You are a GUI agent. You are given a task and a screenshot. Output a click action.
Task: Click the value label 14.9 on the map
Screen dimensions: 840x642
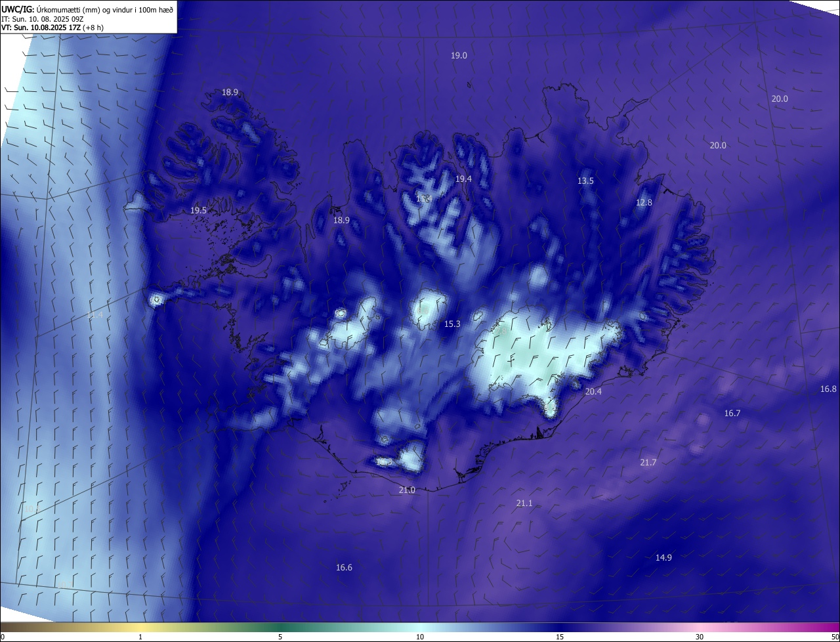[663, 557]
